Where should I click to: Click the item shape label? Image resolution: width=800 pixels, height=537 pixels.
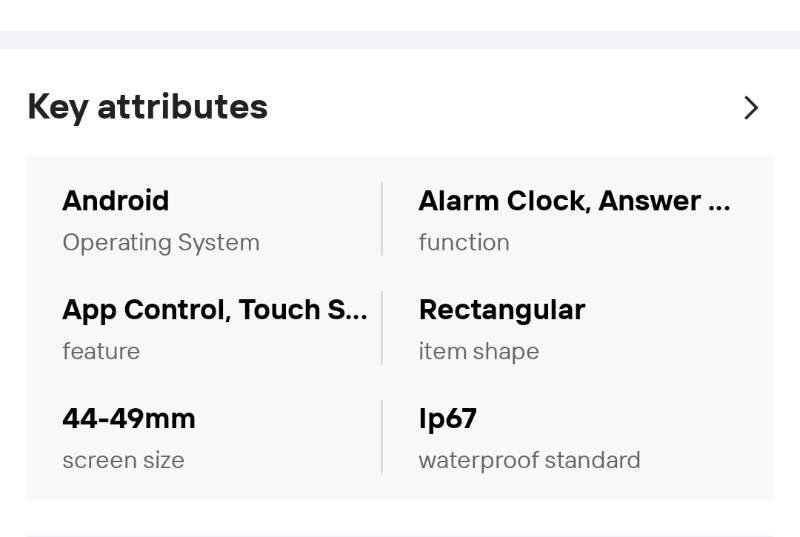479,352
